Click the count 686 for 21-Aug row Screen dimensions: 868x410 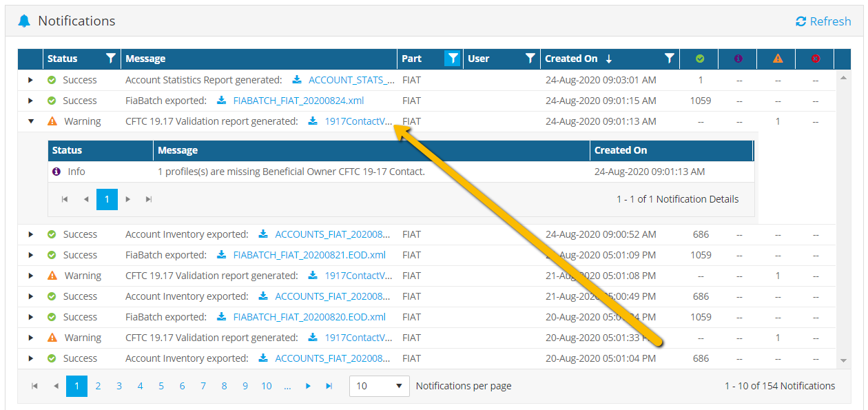[701, 296]
